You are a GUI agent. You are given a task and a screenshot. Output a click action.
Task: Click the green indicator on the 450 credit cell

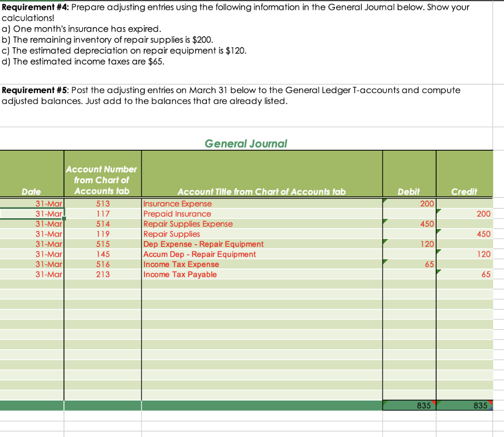[x=438, y=232]
